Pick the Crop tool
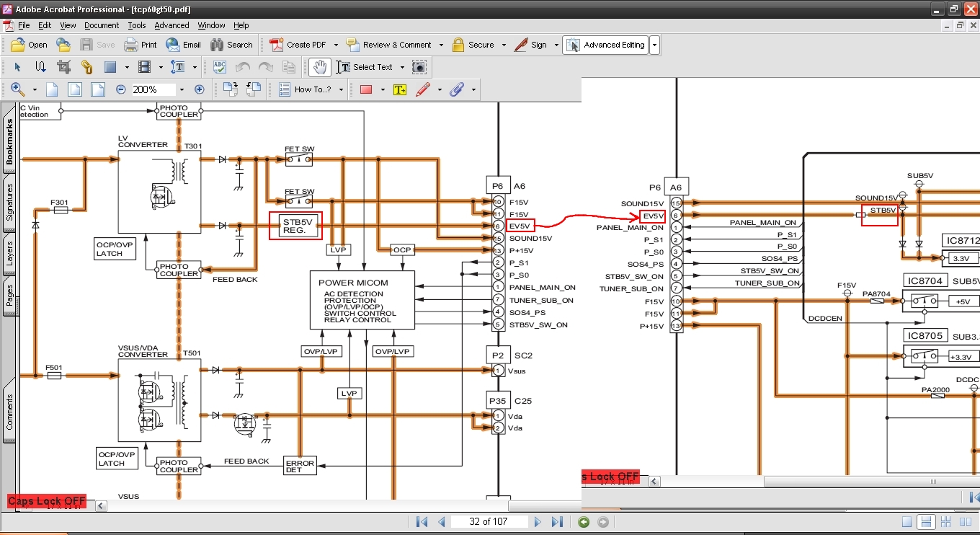The width and height of the screenshot is (980, 535). click(63, 67)
